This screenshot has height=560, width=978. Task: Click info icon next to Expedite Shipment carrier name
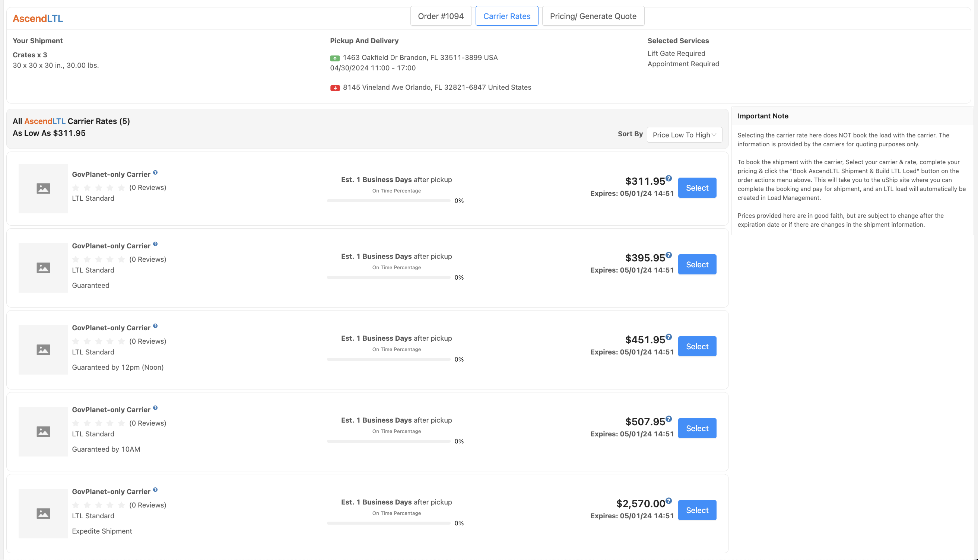155,490
